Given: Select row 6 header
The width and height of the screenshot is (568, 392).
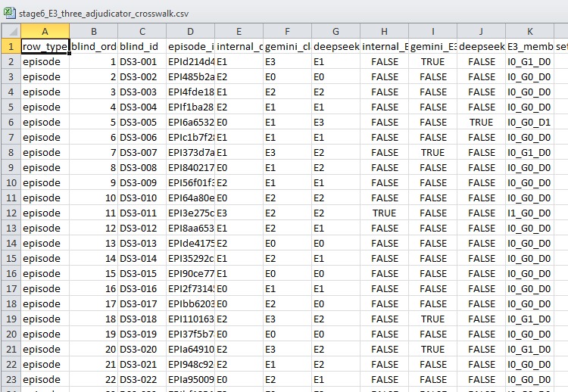Looking at the screenshot, I should point(11,122).
